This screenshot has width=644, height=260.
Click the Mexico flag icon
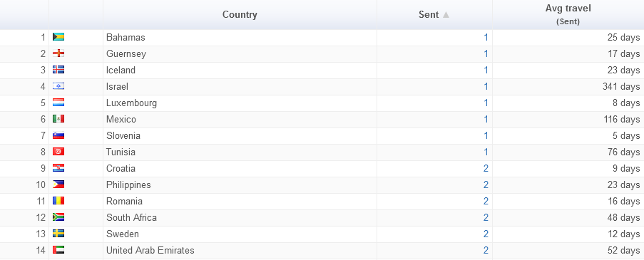58,120
